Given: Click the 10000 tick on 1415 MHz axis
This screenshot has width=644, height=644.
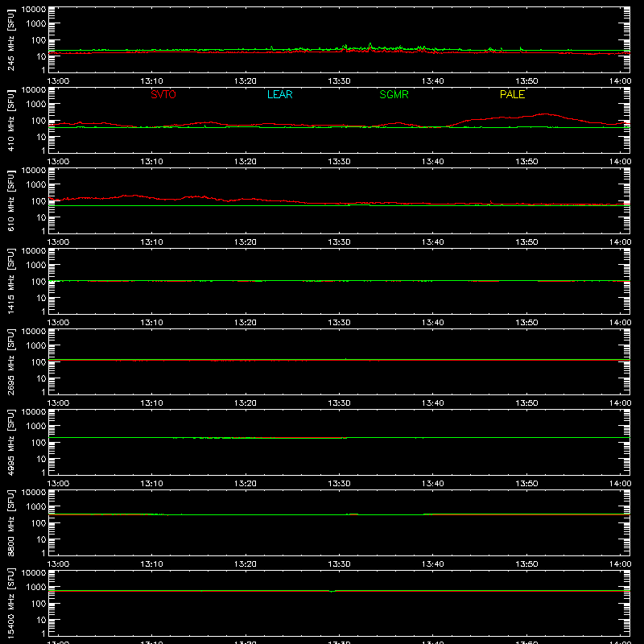Looking at the screenshot, I should (x=34, y=251).
